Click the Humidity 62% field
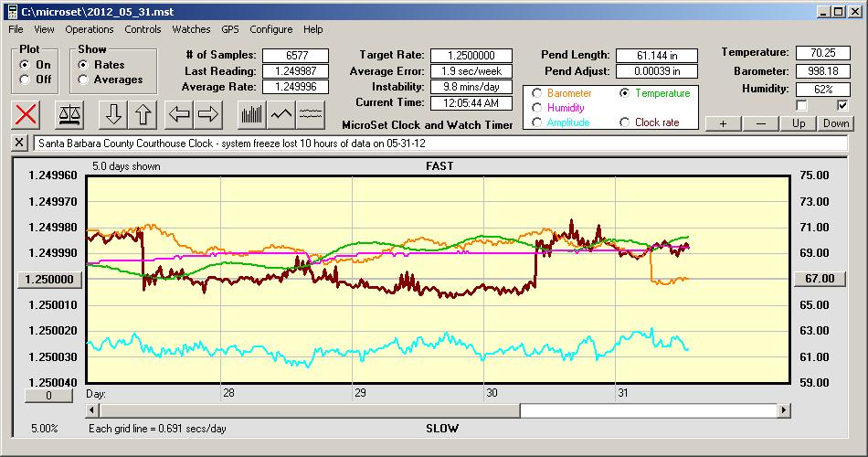This screenshot has width=868, height=457. coord(822,90)
